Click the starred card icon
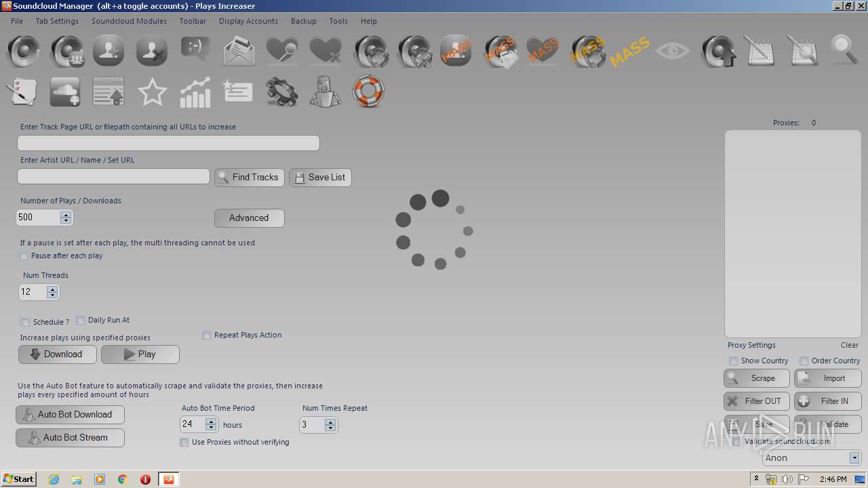 [x=237, y=91]
